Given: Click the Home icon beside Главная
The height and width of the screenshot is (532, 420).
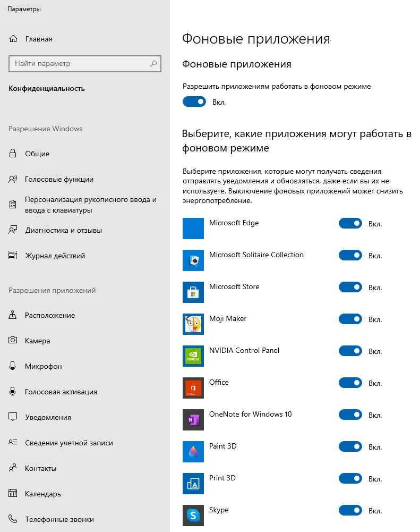Looking at the screenshot, I should [x=13, y=39].
